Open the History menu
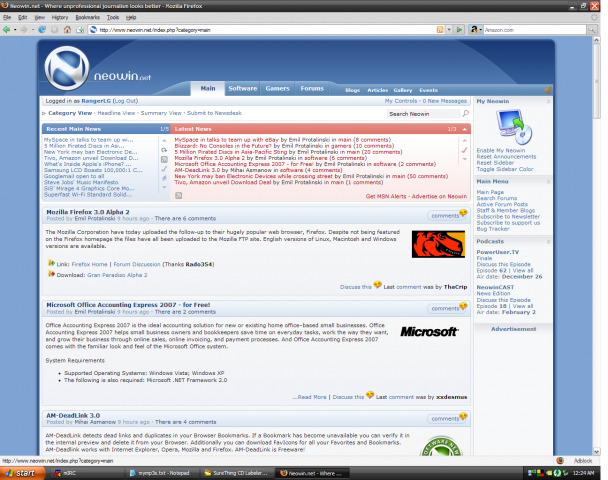 coord(59,17)
